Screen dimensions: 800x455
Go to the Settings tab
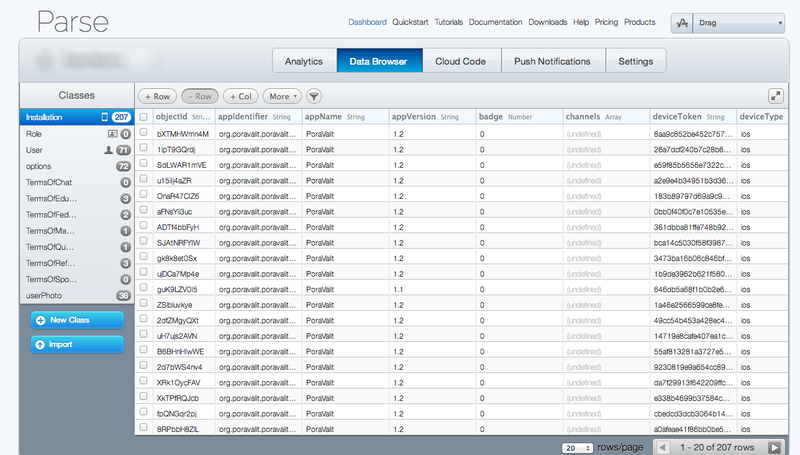[x=636, y=61]
